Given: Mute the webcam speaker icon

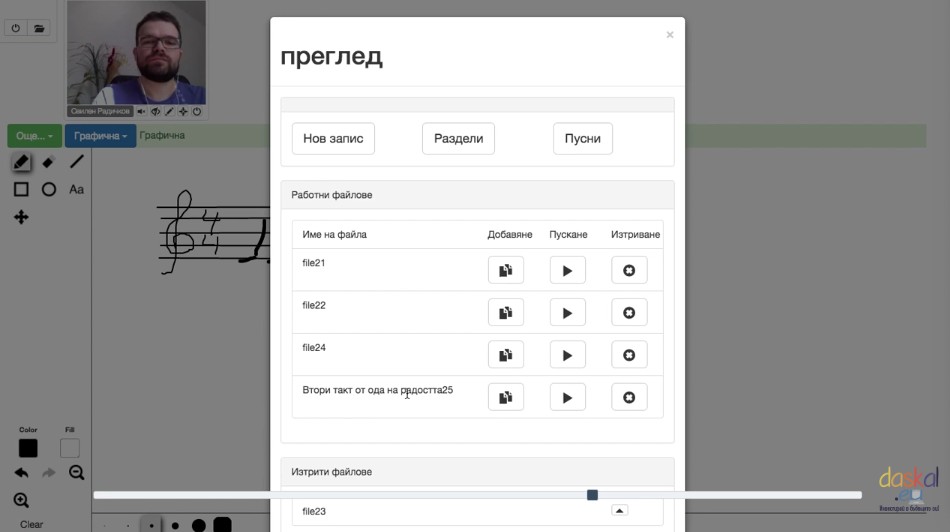Looking at the screenshot, I should coord(141,112).
